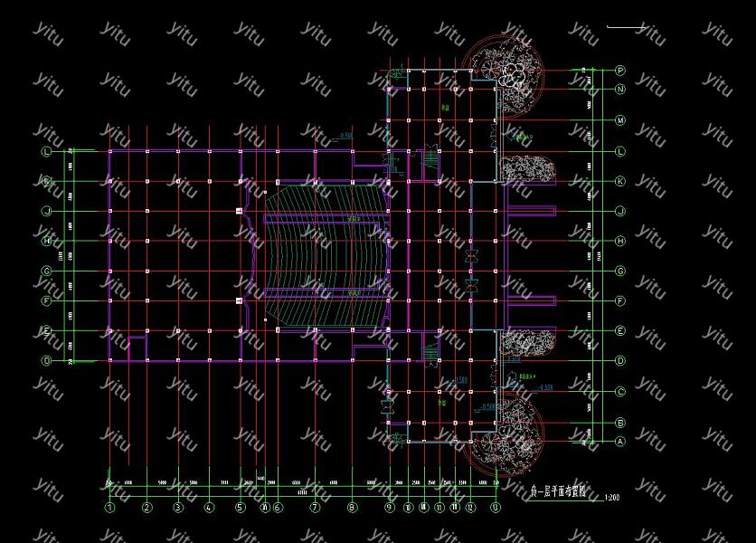
Task: Pick the left-side axis bubble G
Action: coord(47,271)
